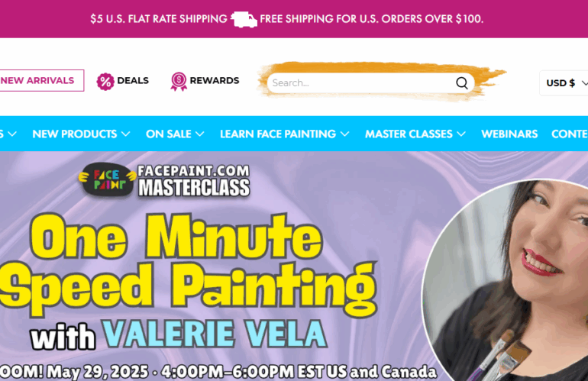Click the delivery truck icon in the shipping banner

coord(244,20)
